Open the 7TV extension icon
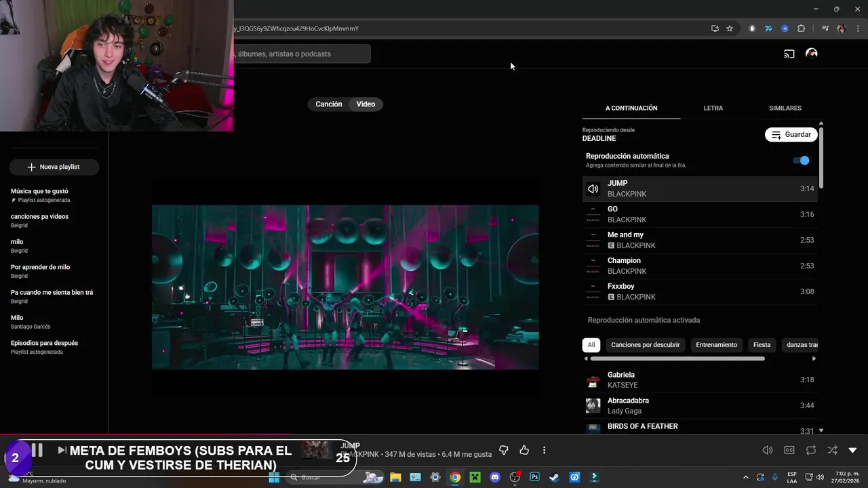The height and width of the screenshot is (488, 868). pos(768,28)
